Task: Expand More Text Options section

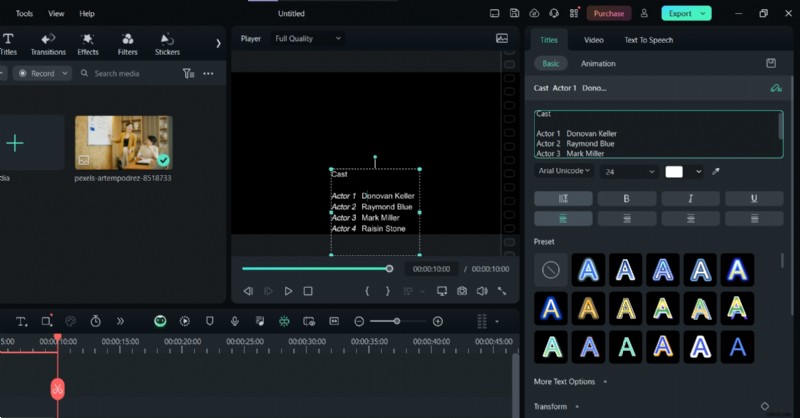Action: [x=570, y=382]
